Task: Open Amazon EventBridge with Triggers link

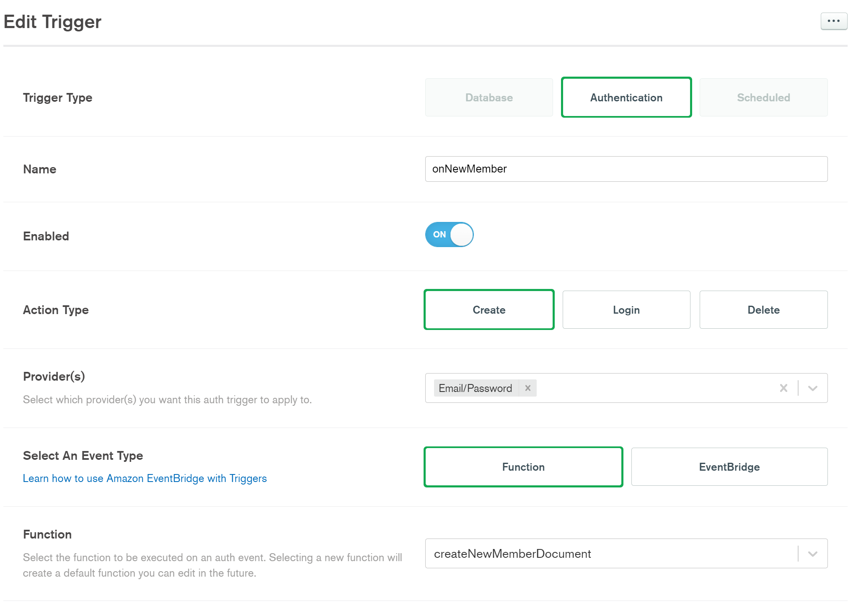Action: point(145,478)
